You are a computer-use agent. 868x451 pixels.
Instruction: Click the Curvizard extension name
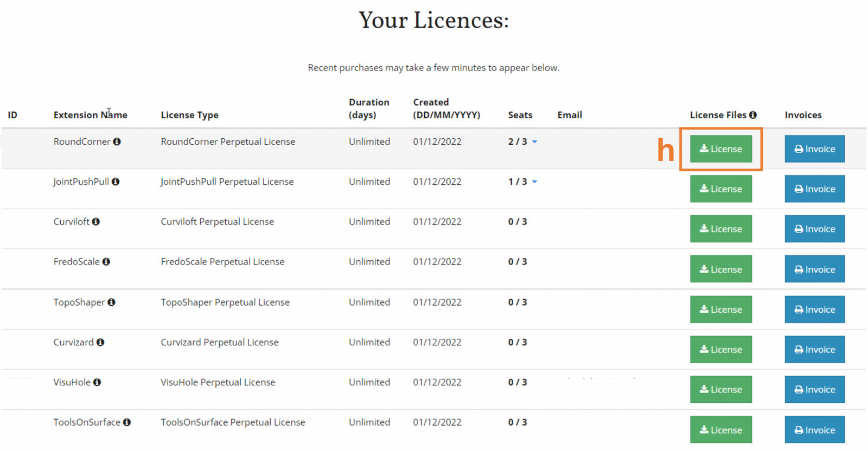73,343
